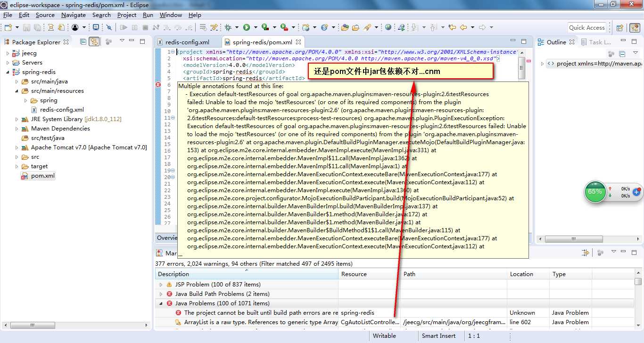Toggle code folding at line 11
The image size is (644, 343).
pyautogui.click(x=173, y=118)
